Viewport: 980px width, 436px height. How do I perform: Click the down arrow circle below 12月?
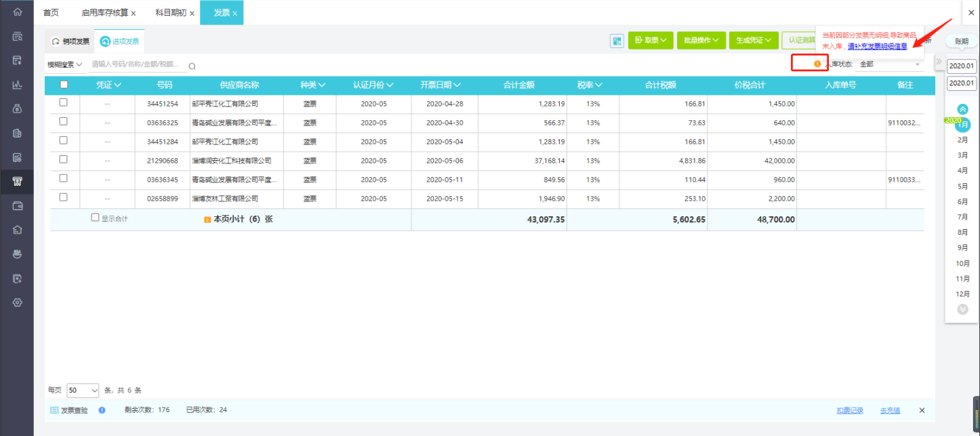(x=962, y=309)
